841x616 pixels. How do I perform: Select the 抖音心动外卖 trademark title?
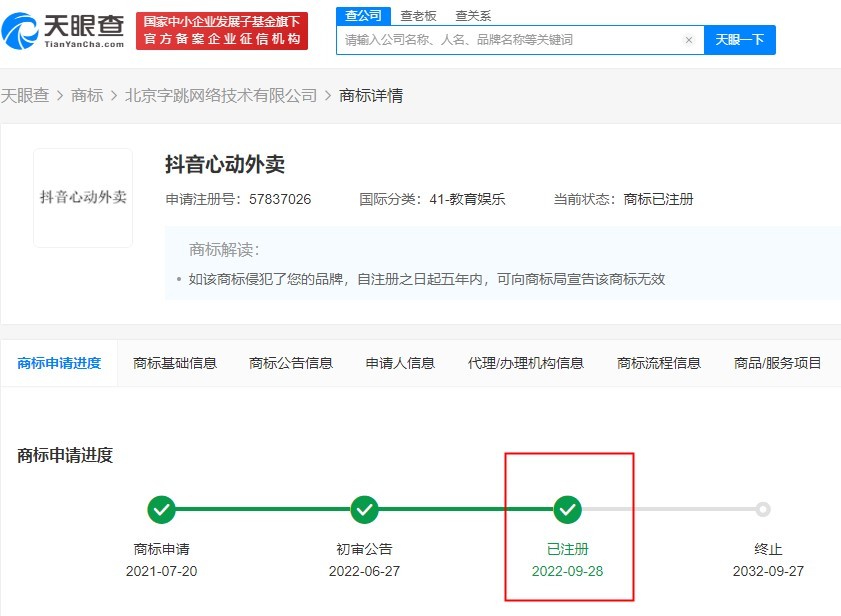(225, 164)
